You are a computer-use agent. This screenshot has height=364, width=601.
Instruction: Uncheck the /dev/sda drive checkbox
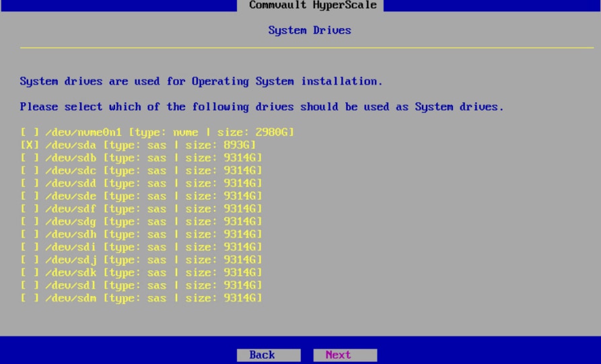[30, 145]
